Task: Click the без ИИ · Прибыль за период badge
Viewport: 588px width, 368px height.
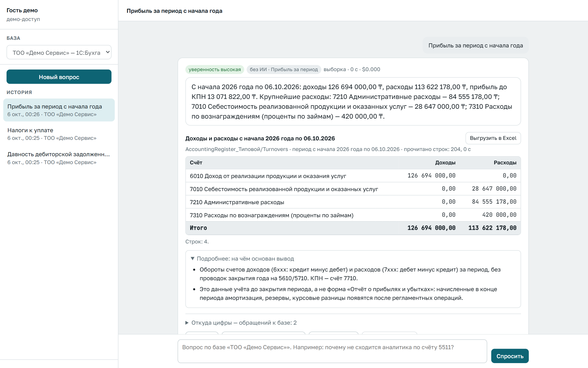Action: [x=284, y=70]
